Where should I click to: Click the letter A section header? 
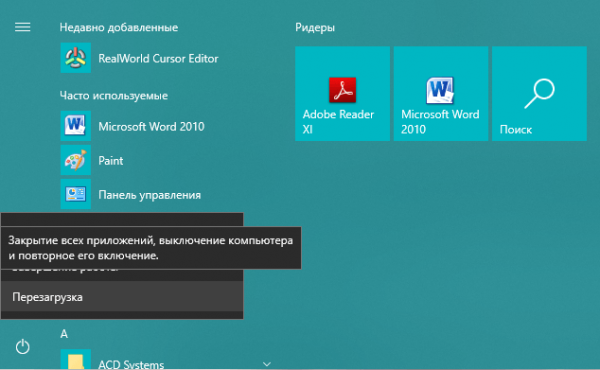pyautogui.click(x=64, y=334)
